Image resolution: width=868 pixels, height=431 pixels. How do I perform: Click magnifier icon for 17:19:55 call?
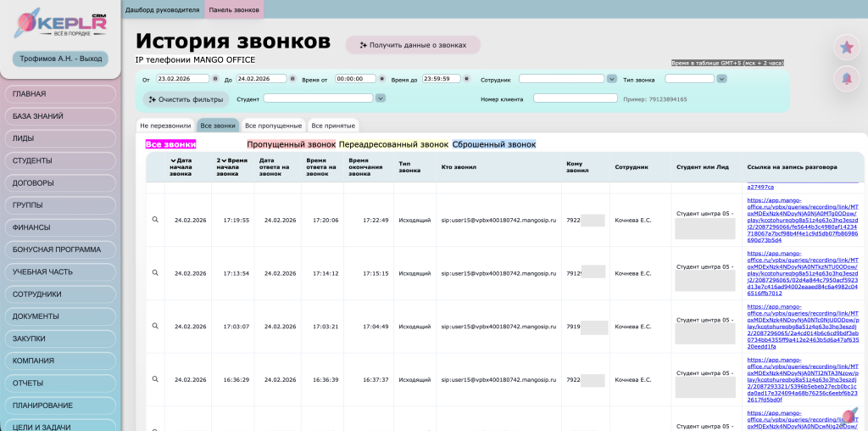pos(155,220)
